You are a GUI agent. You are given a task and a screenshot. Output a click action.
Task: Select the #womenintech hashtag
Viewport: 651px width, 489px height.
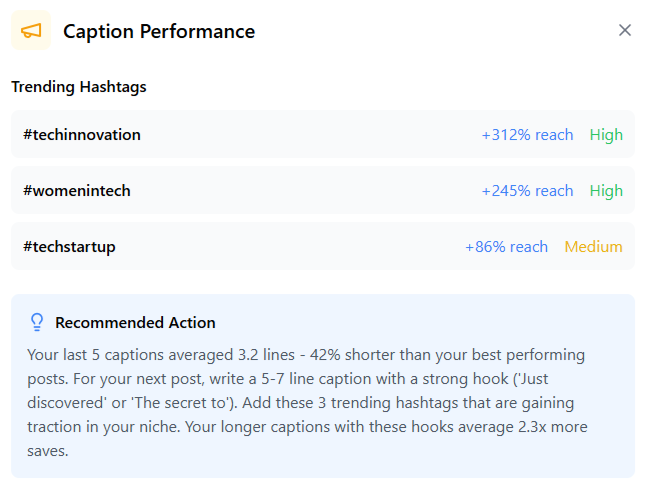(x=77, y=191)
